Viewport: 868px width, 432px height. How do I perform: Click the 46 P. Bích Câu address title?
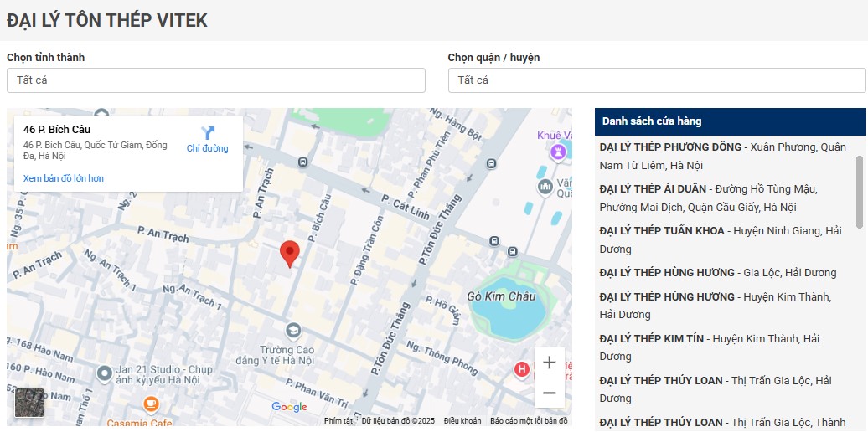pos(57,130)
